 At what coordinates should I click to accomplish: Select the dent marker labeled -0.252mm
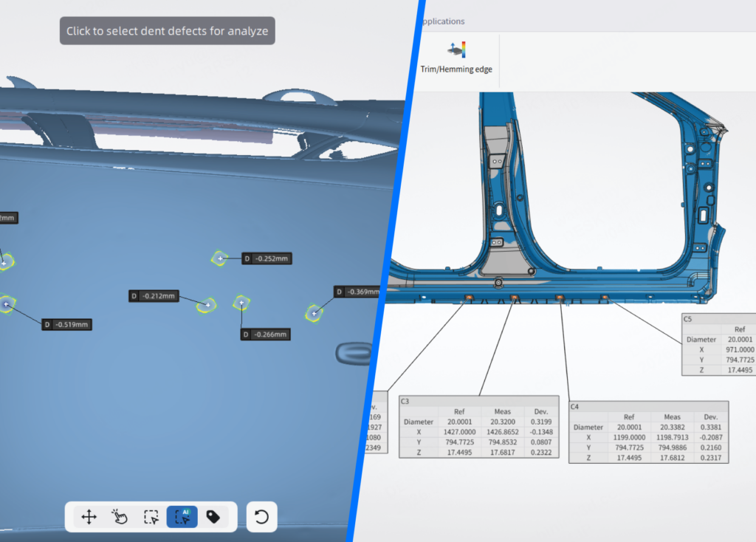coord(220,258)
